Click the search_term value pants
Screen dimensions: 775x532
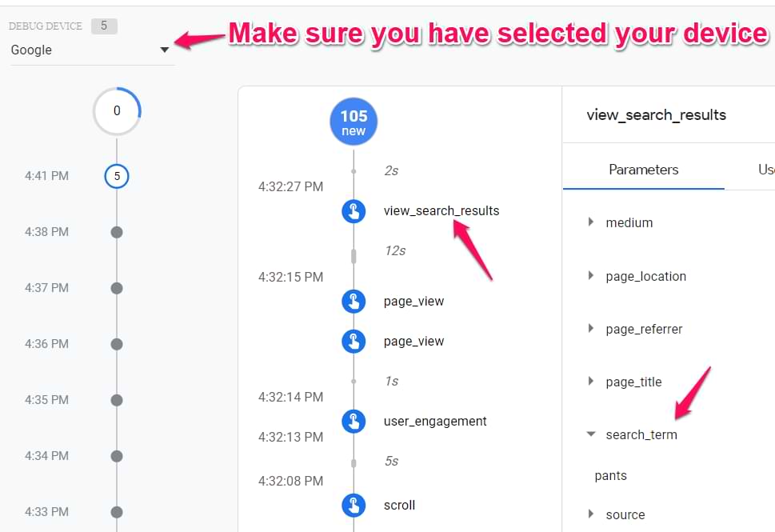pos(610,476)
